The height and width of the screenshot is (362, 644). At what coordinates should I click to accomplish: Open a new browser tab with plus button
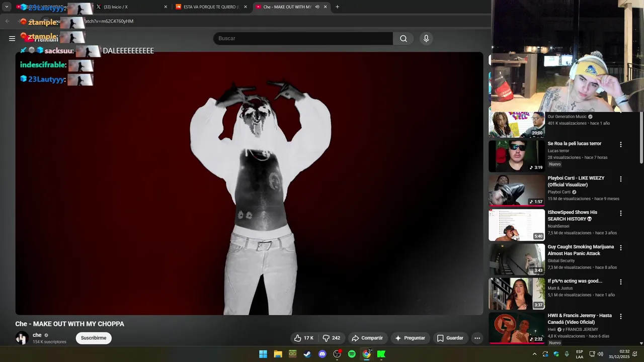pyautogui.click(x=337, y=7)
